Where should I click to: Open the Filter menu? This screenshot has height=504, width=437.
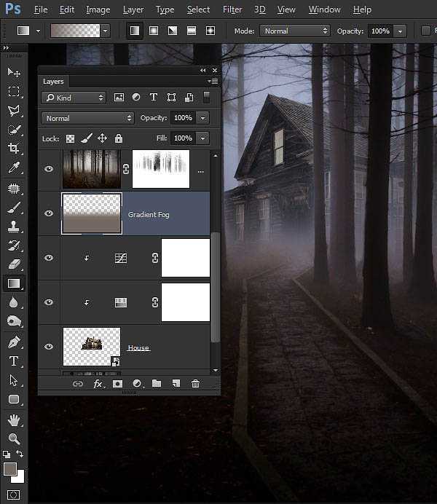click(x=232, y=9)
